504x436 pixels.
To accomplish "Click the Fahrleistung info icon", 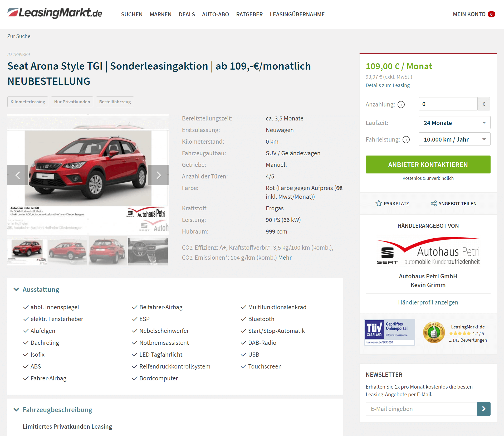I will [406, 139].
